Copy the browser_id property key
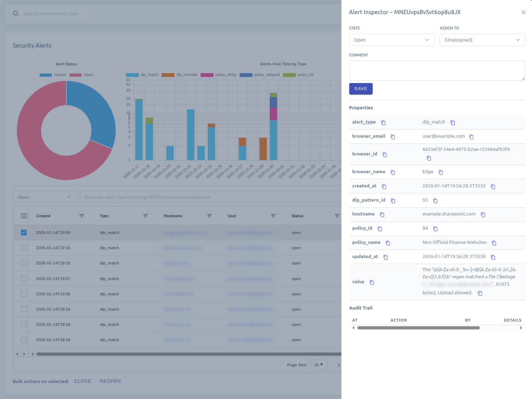 [x=385, y=154]
